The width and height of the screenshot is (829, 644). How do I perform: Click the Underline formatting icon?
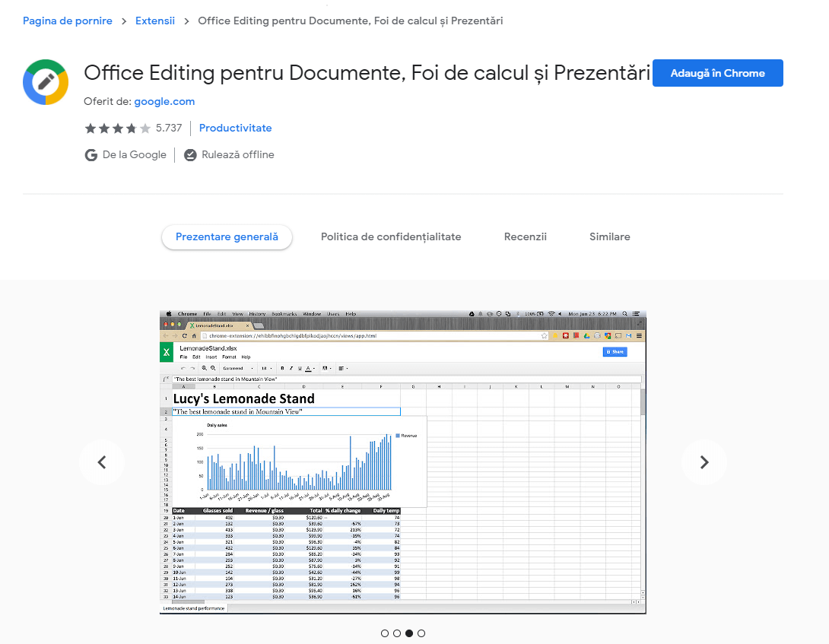tap(299, 368)
